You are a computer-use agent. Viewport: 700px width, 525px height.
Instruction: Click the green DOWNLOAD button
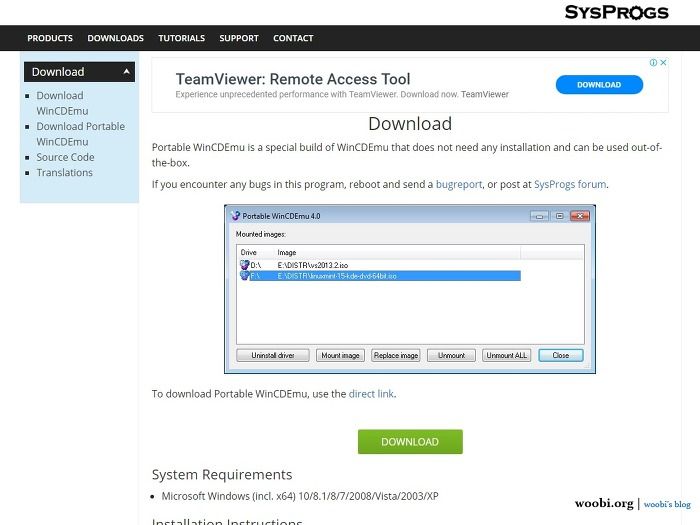point(410,442)
